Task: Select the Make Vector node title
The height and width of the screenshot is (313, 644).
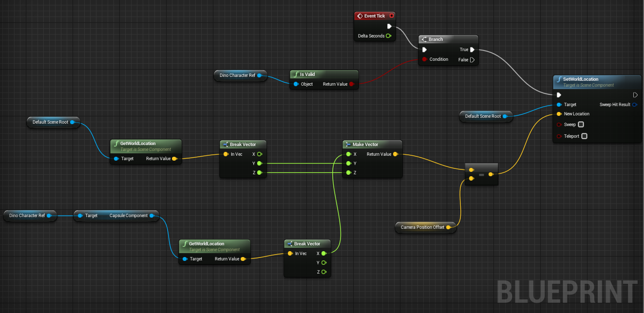Action: (x=365, y=145)
